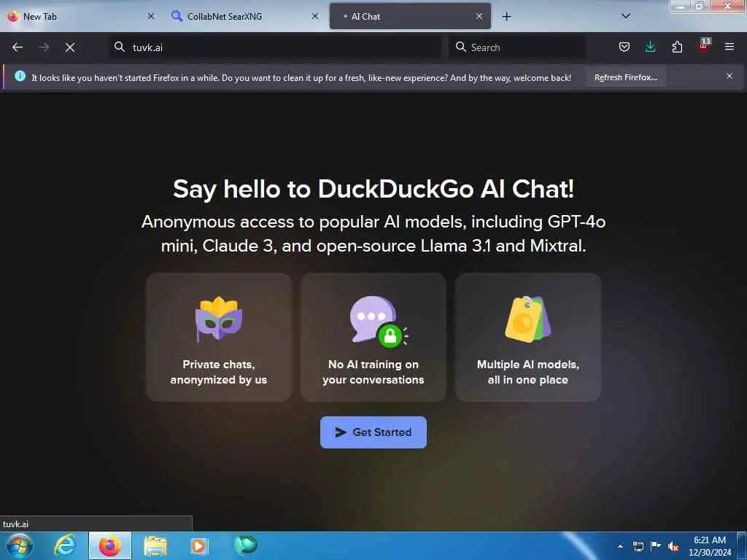Close the CollabNet SearXNG tab
Viewport: 747px width, 560px height.
click(315, 16)
